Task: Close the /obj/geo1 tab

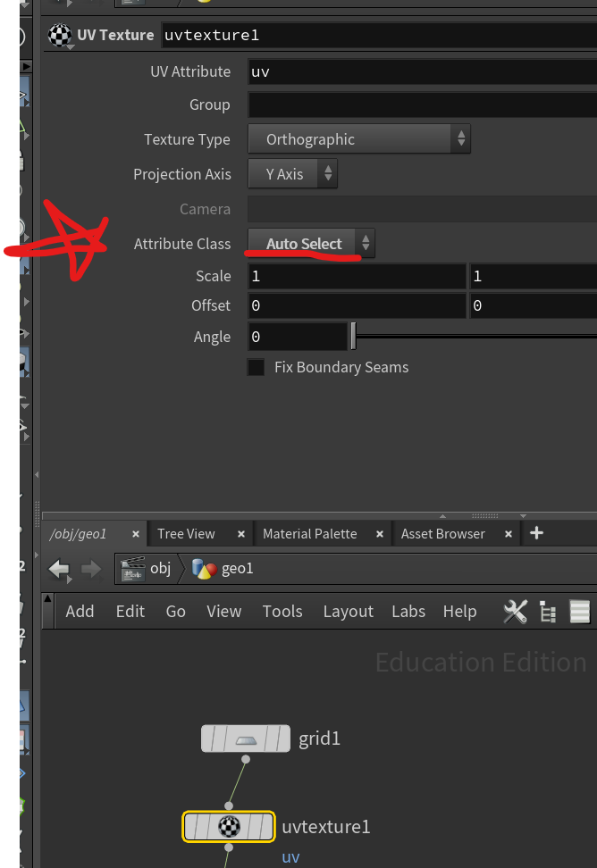Action: click(x=136, y=534)
